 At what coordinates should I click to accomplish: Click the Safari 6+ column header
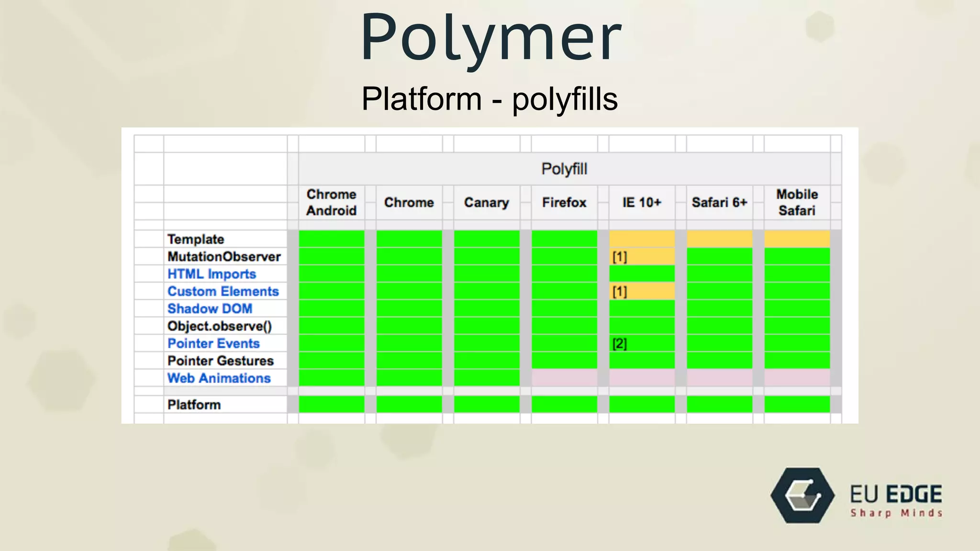pyautogui.click(x=719, y=202)
